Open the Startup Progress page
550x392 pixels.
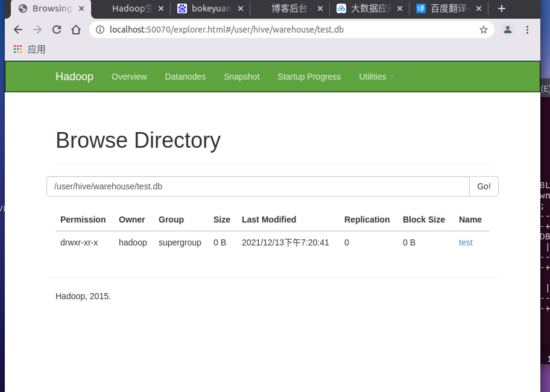(x=309, y=77)
